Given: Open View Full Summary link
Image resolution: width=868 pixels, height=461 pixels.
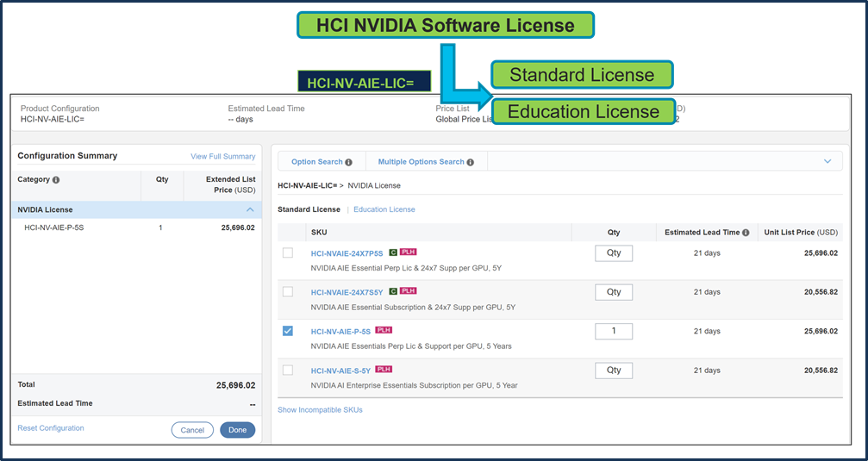Looking at the screenshot, I should coord(223,157).
